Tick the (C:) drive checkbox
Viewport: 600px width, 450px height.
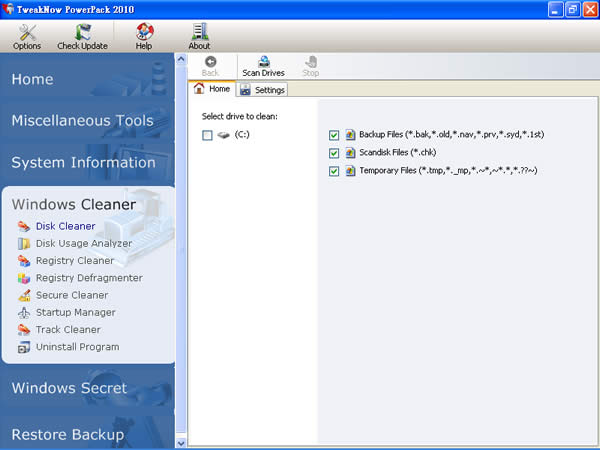tap(207, 135)
